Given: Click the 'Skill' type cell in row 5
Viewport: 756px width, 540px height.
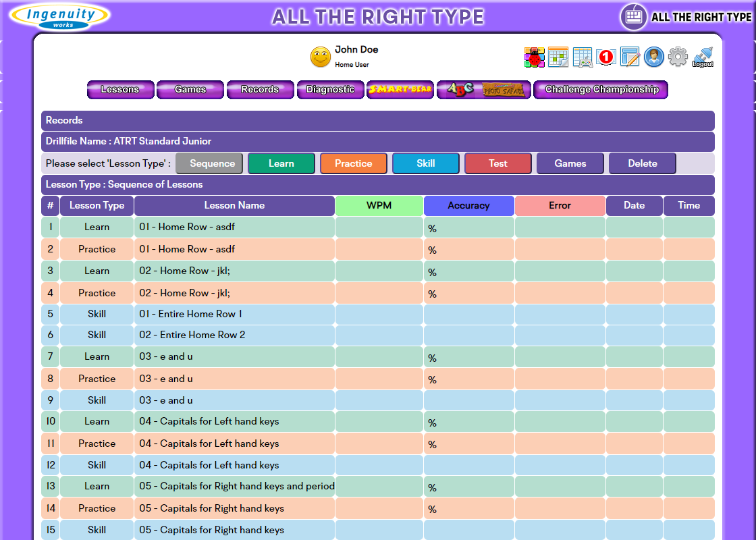Looking at the screenshot, I should point(97,315).
